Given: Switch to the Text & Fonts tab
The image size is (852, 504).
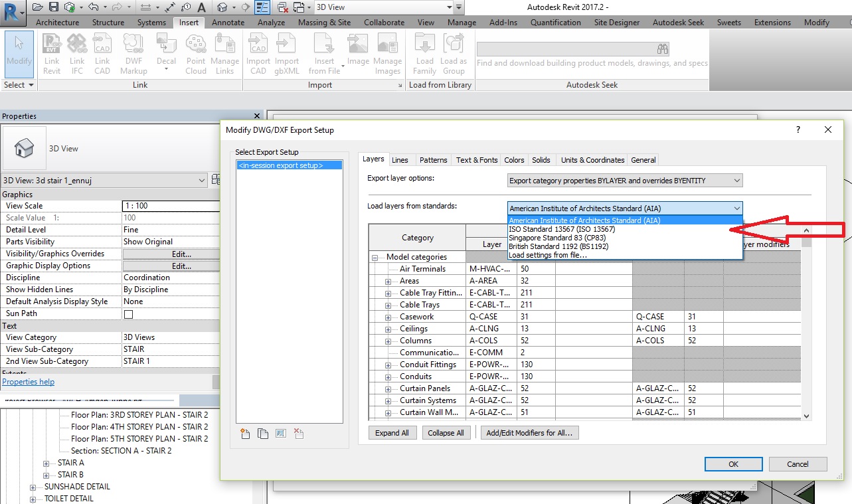Looking at the screenshot, I should [475, 159].
